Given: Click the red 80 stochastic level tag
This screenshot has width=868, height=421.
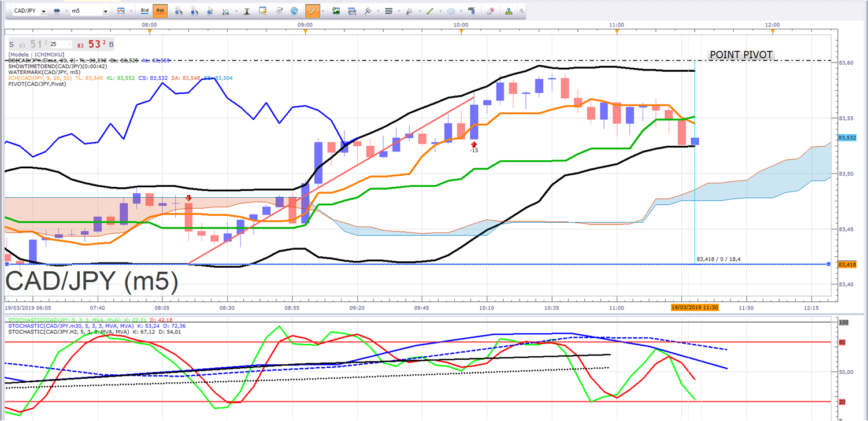Looking at the screenshot, I should click(842, 342).
